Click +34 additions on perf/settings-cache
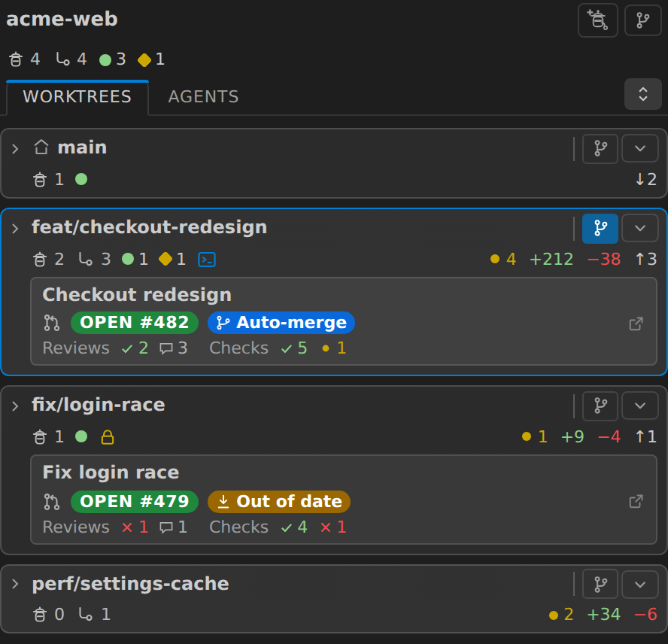Screen dimensions: 668x644 click(x=603, y=615)
